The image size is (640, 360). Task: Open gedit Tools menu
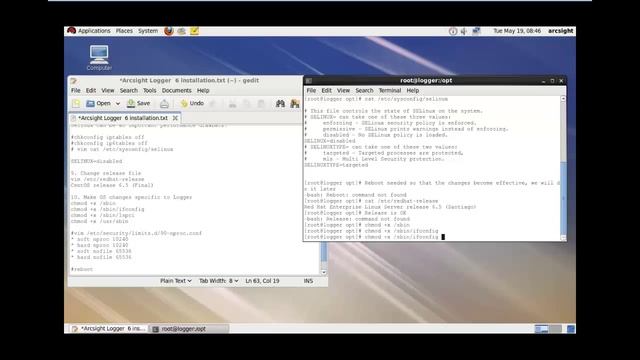[149, 91]
